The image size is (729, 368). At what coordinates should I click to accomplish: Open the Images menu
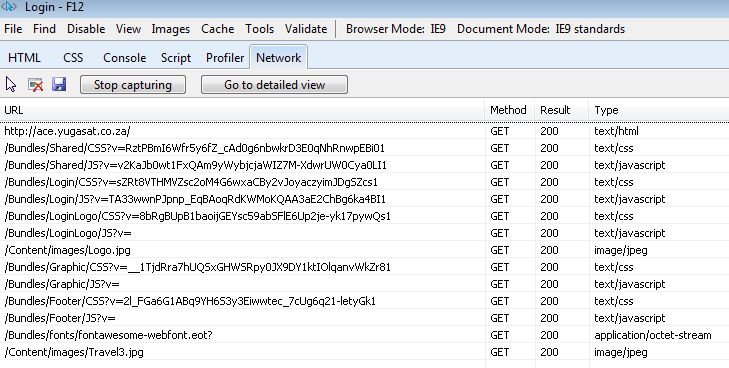171,29
